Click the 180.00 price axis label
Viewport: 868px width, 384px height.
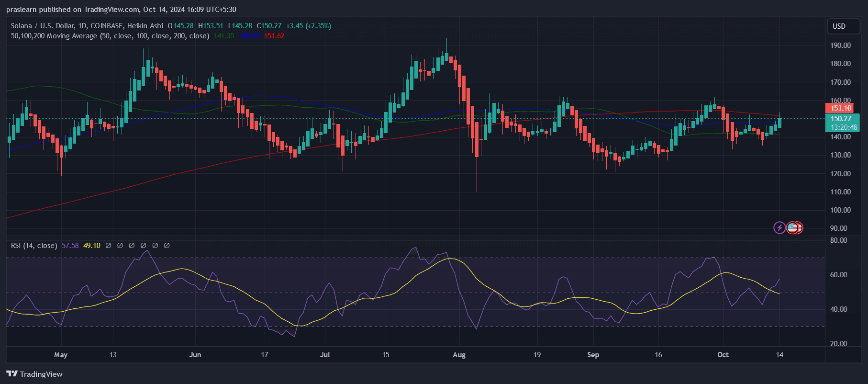coord(841,64)
